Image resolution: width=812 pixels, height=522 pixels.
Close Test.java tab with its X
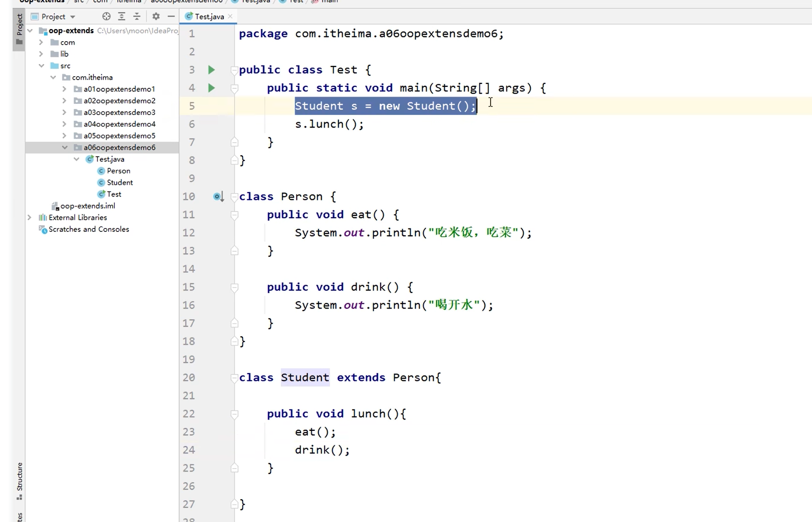(231, 16)
